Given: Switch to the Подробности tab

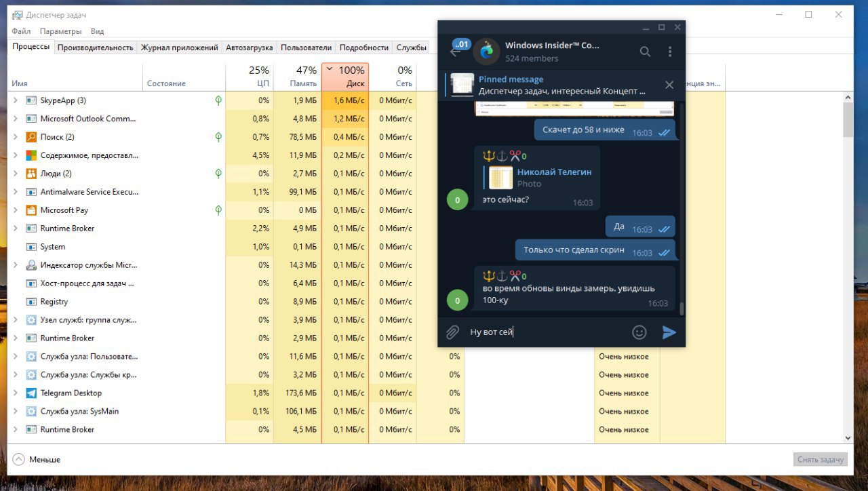Looking at the screenshot, I should pos(364,47).
